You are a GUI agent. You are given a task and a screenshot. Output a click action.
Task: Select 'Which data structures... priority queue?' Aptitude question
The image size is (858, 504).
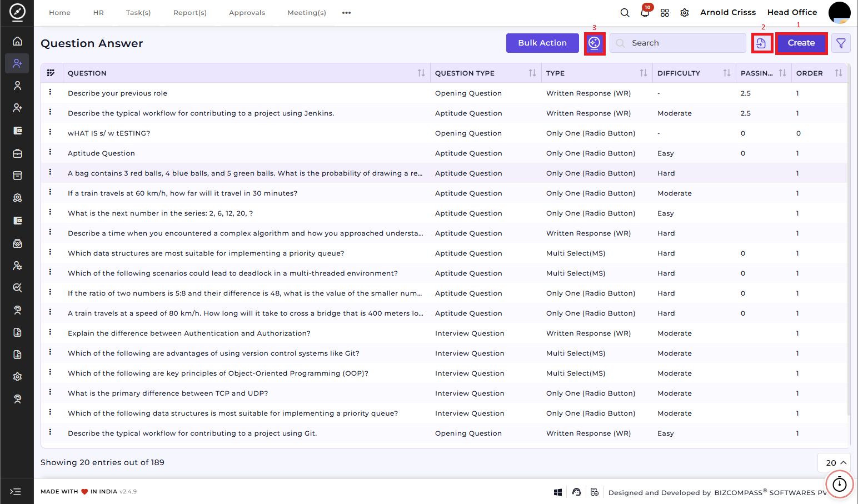tap(206, 253)
